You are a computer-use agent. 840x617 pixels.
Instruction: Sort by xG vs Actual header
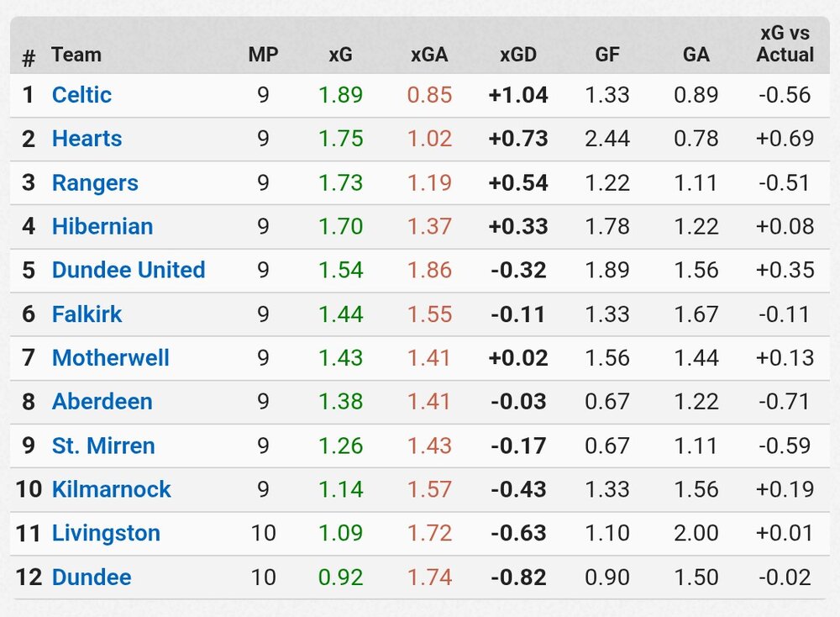tap(785, 45)
